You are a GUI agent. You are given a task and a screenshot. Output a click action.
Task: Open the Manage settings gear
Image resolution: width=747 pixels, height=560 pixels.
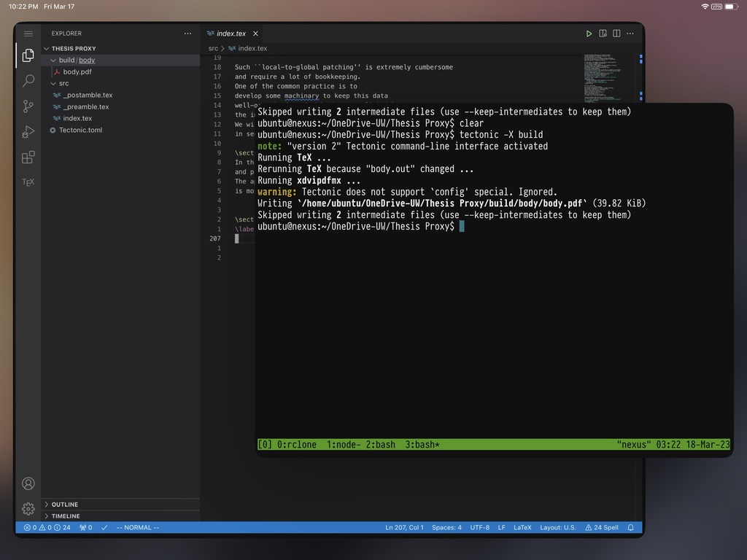click(x=28, y=508)
